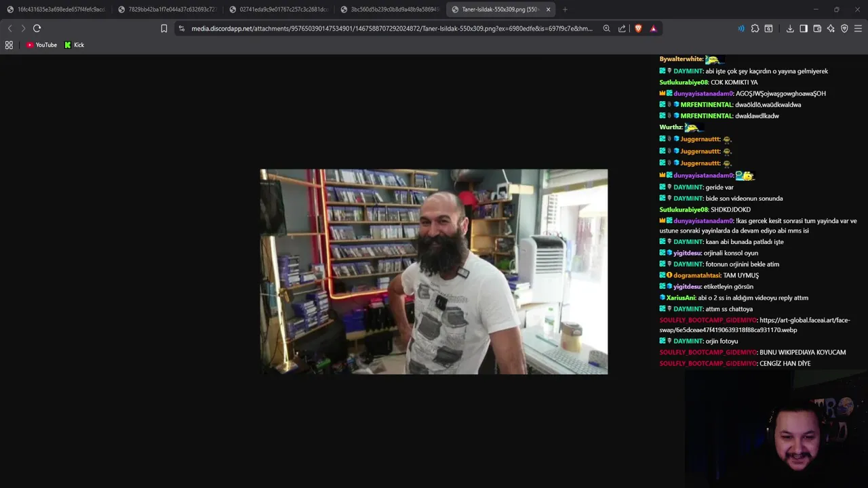Viewport: 868px width, 488px height.
Task: Close the Taner-Isildak-550x309.png tab
Action: coord(548,9)
